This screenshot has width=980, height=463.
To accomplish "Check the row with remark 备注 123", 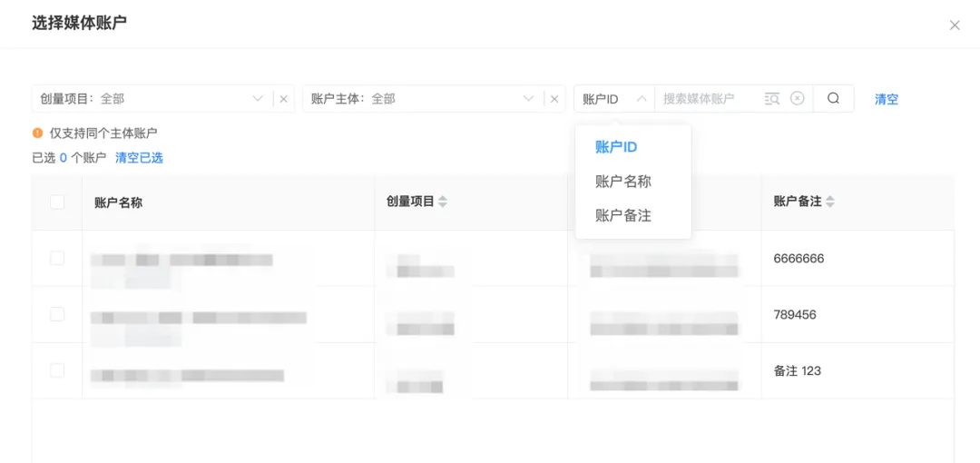I will [x=57, y=370].
